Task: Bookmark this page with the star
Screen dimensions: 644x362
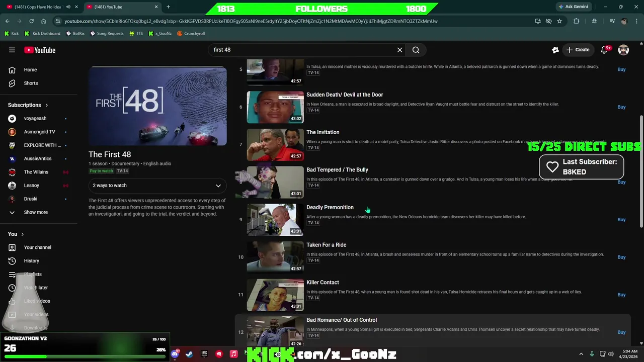Action: point(559,21)
